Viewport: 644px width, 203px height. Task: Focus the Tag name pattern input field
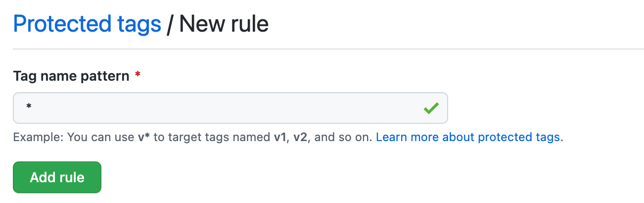point(218,108)
